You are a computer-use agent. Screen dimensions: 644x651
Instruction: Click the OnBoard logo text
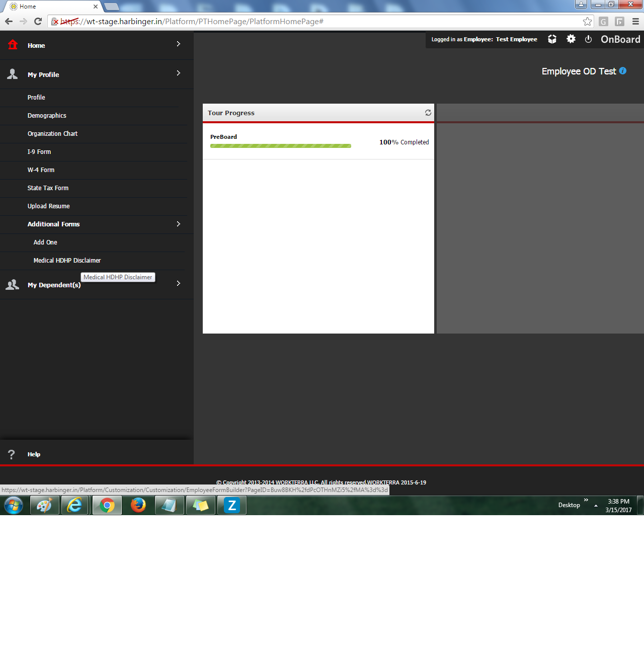coord(620,39)
